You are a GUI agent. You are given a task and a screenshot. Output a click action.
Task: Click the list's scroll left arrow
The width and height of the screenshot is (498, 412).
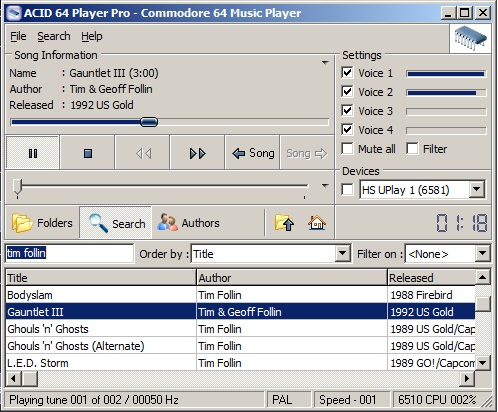coord(14,379)
